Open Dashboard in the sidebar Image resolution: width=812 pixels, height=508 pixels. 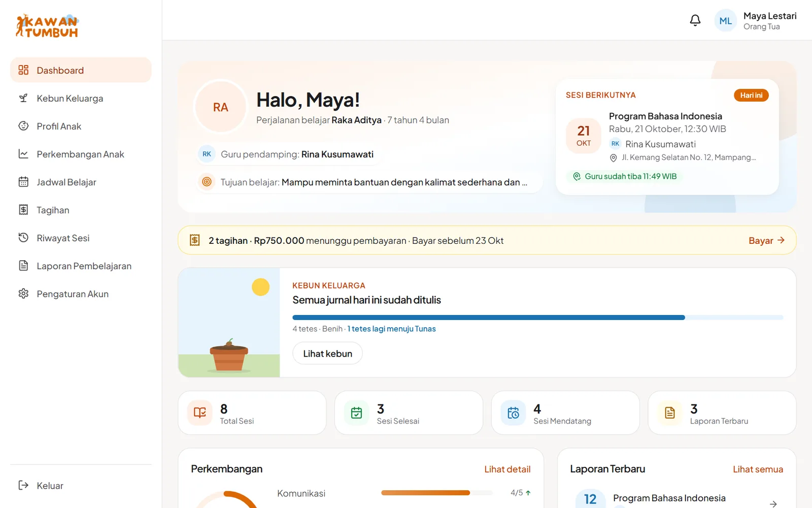pos(81,70)
